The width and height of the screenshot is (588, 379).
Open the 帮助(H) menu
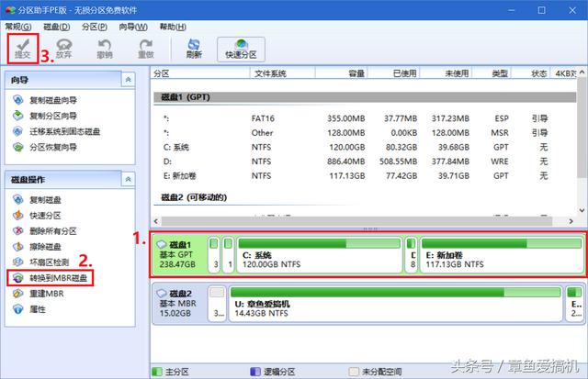pos(173,27)
